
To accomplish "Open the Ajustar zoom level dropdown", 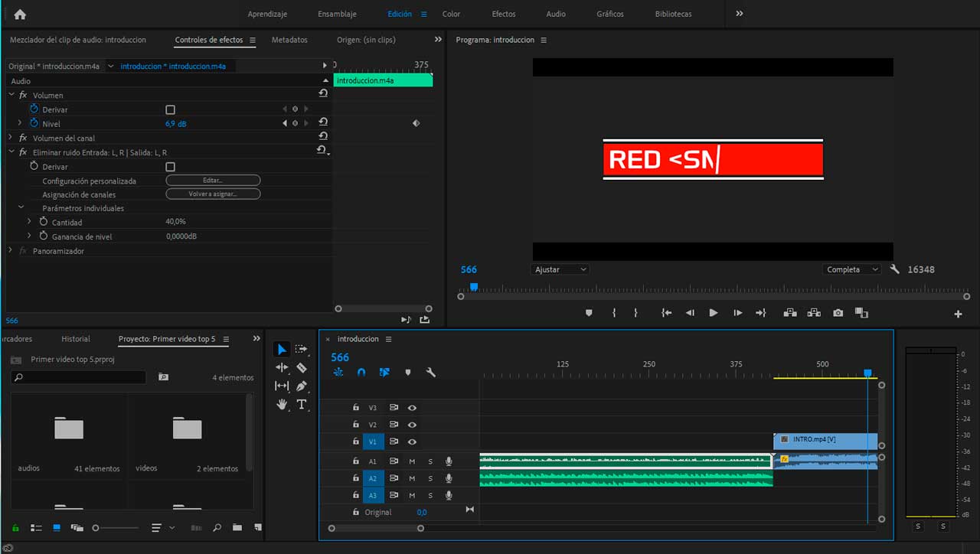I will click(560, 269).
